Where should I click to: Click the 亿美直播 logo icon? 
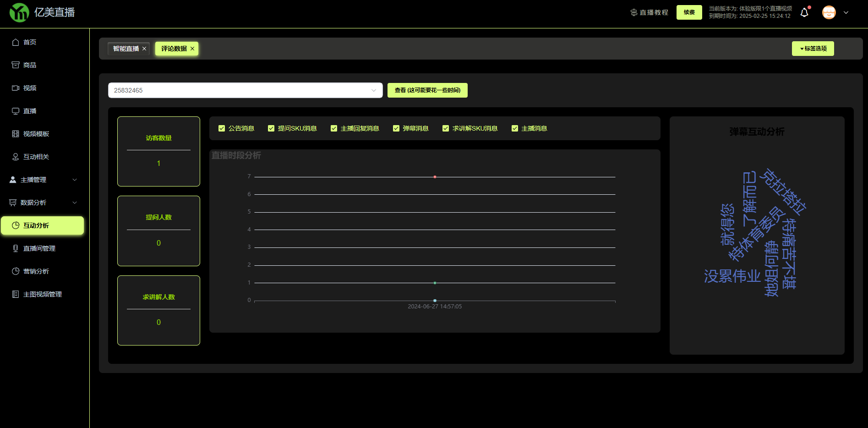pos(19,12)
